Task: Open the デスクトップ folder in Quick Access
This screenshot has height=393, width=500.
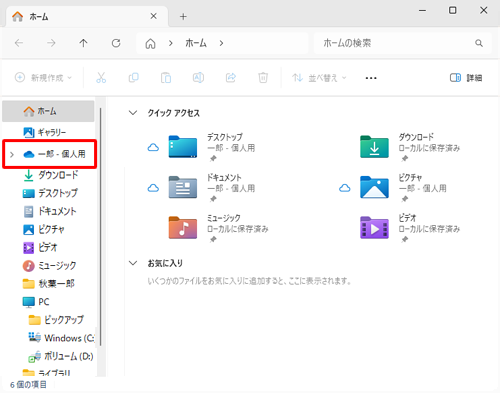Action: coord(183,146)
